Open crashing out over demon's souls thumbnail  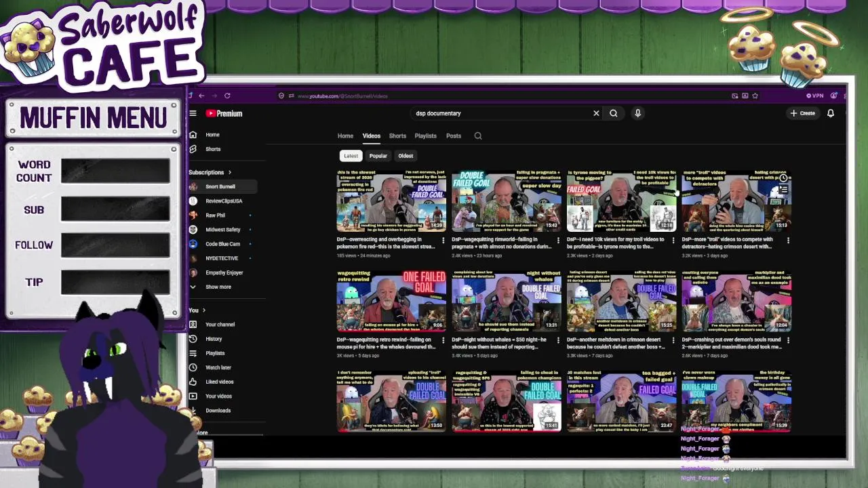point(736,300)
